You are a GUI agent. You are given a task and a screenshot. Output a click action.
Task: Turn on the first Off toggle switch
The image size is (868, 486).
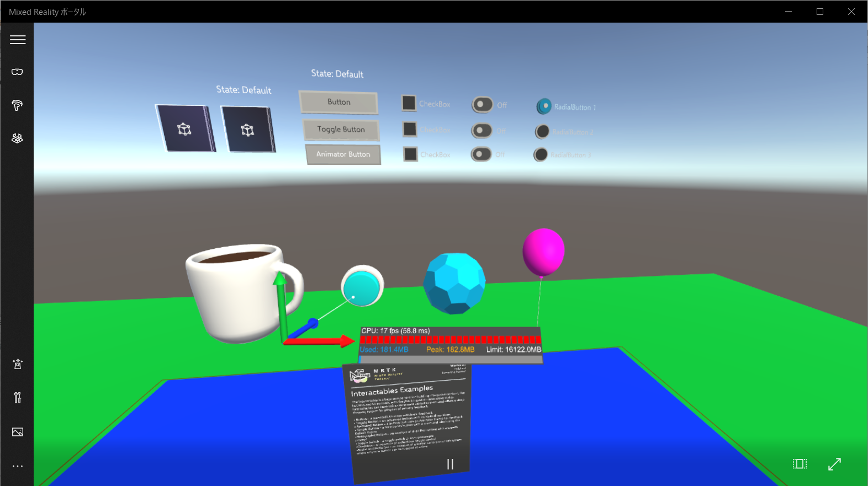click(x=482, y=104)
